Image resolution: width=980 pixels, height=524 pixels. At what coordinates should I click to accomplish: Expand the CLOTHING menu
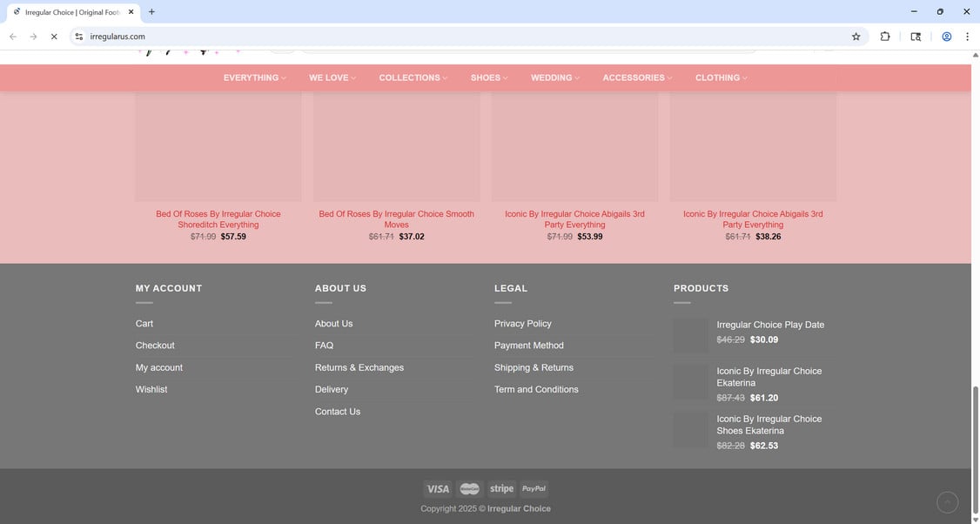[x=722, y=77]
